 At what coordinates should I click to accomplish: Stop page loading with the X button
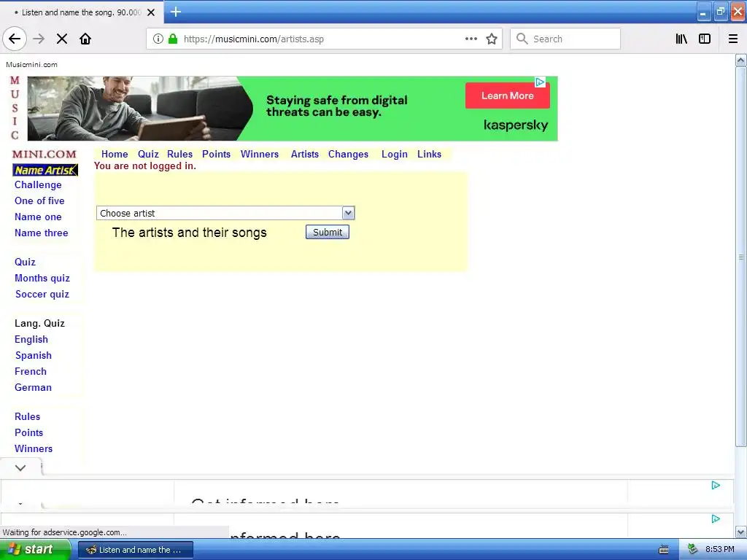click(x=62, y=39)
